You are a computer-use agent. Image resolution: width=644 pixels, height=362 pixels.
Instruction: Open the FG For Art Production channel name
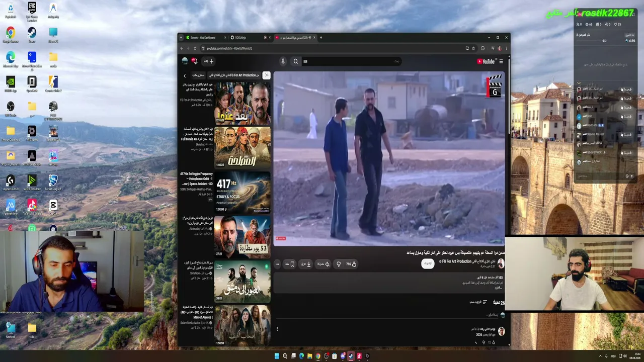tap(468, 261)
